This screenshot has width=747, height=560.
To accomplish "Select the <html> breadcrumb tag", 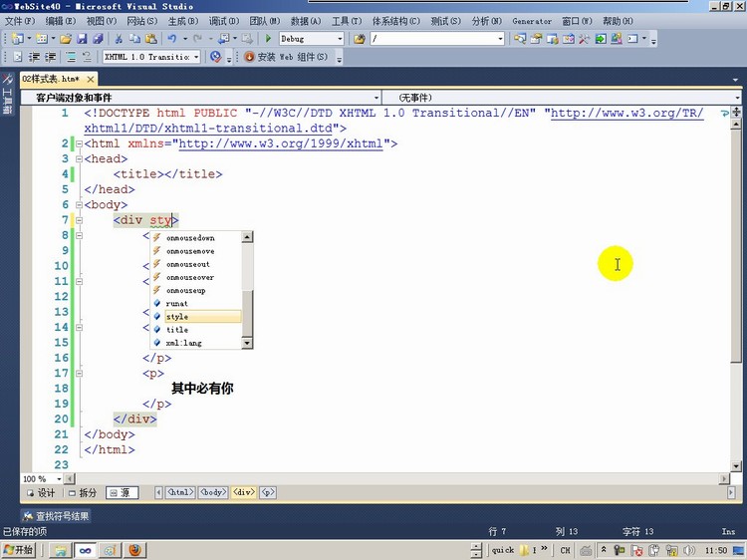I will pos(180,492).
